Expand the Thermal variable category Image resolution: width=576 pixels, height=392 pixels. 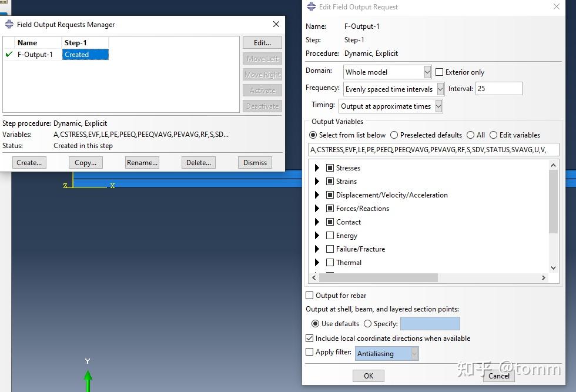pyautogui.click(x=317, y=263)
